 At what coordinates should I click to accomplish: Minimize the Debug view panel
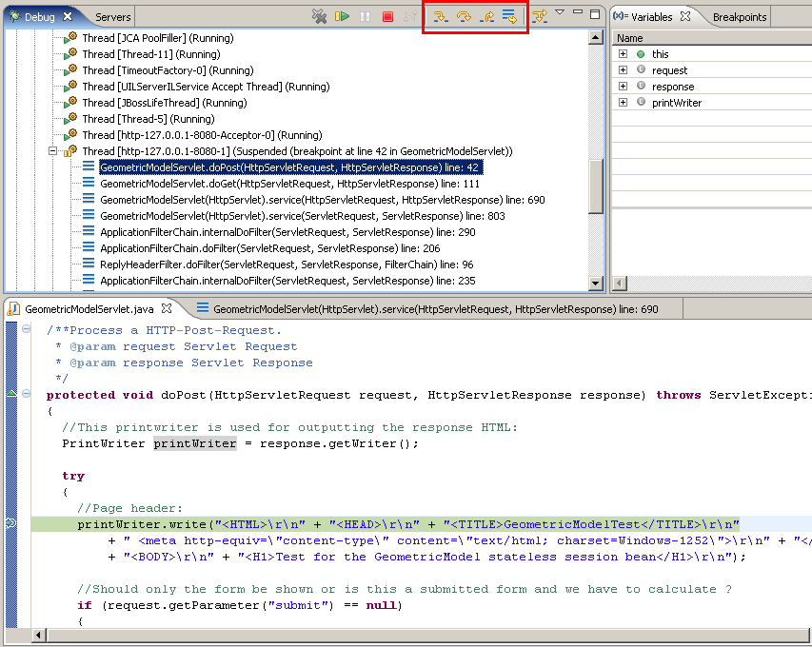(578, 12)
